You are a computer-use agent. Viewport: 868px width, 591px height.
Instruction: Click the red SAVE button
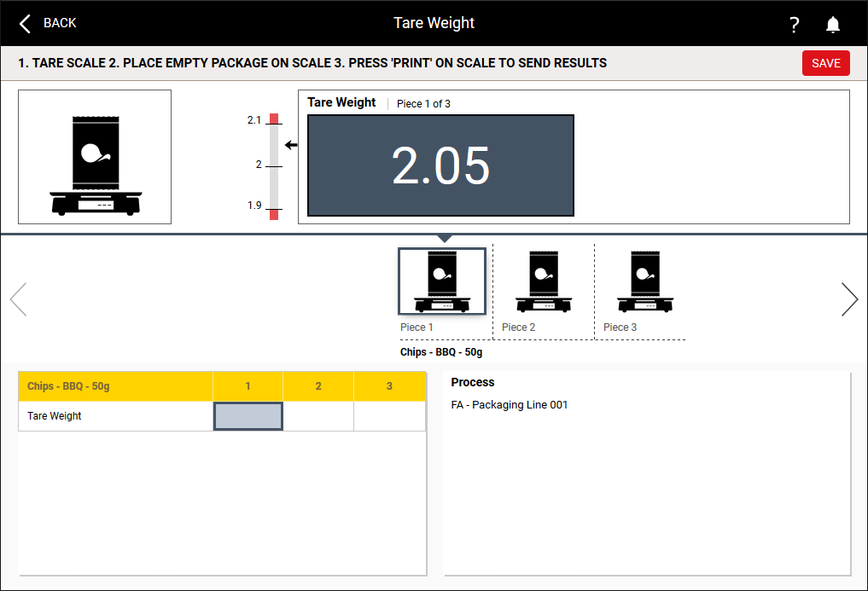tap(826, 63)
